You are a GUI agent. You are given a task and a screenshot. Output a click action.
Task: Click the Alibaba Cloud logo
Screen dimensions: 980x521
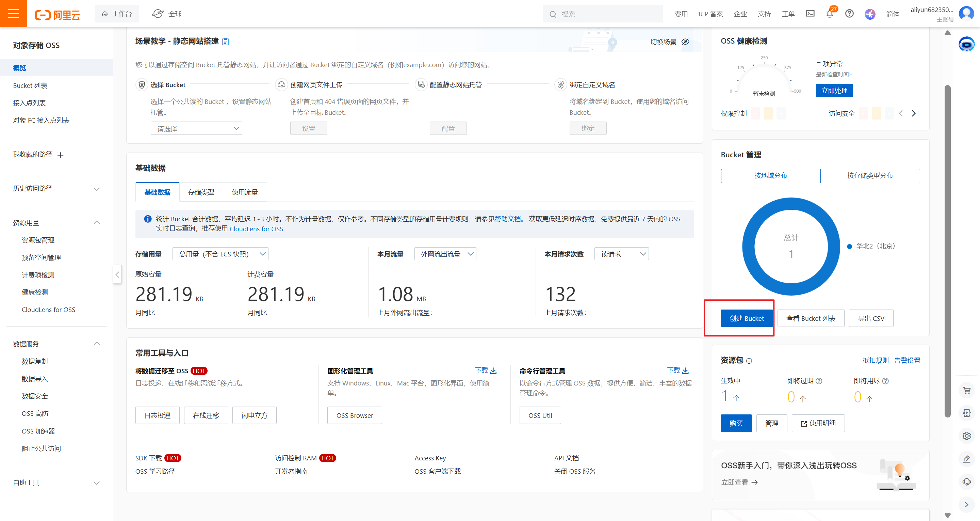(x=58, y=14)
